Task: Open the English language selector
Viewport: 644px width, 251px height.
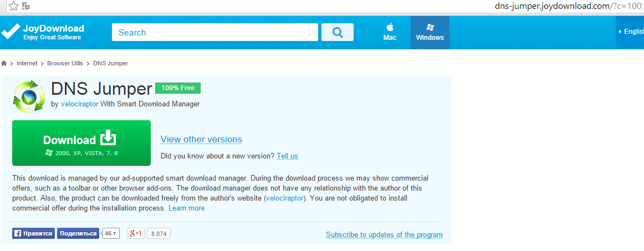Action: point(630,32)
